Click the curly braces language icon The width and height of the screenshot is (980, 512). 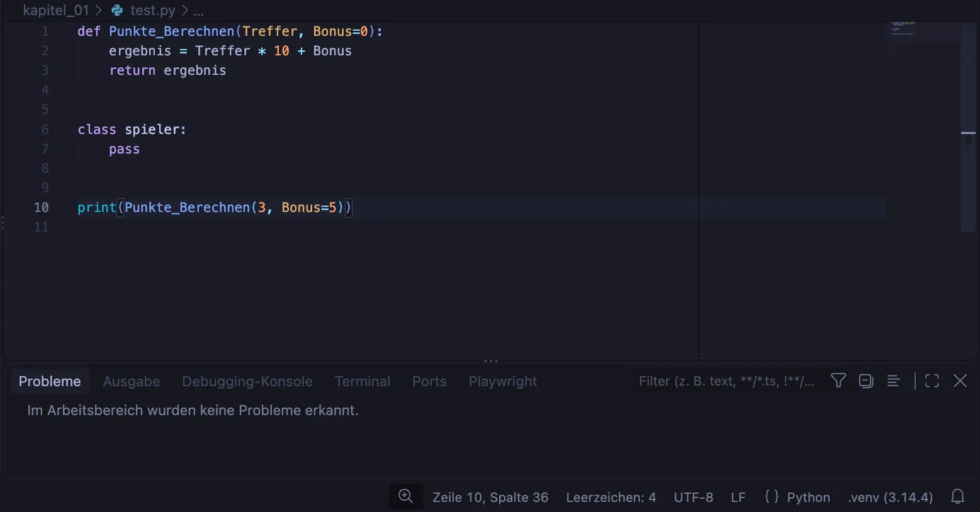click(772, 497)
